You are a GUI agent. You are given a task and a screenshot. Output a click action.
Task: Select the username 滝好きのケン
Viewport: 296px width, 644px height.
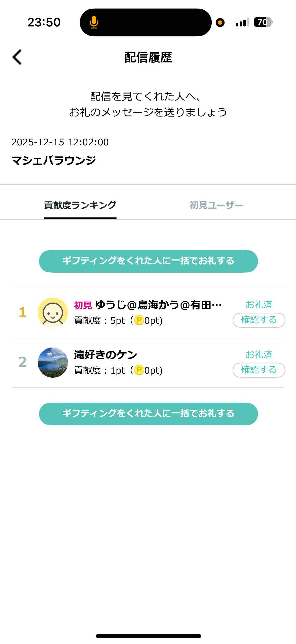(105, 355)
